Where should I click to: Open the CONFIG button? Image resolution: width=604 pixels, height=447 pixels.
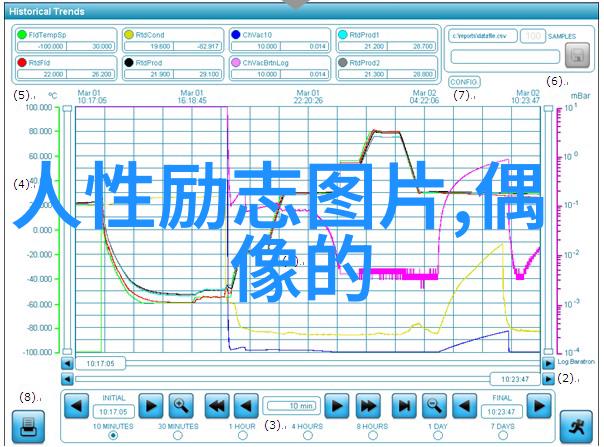(464, 82)
